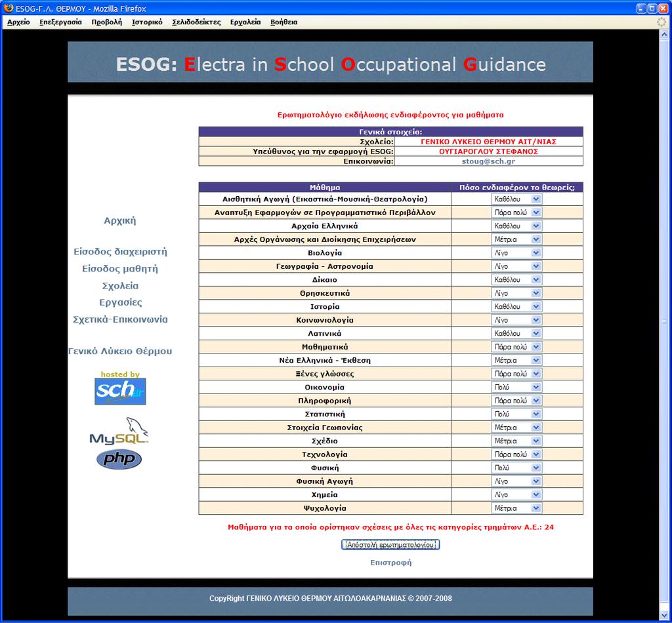Open the Γεωγραφία - Αστρονομία dropdown
672x623 pixels.
click(x=516, y=266)
